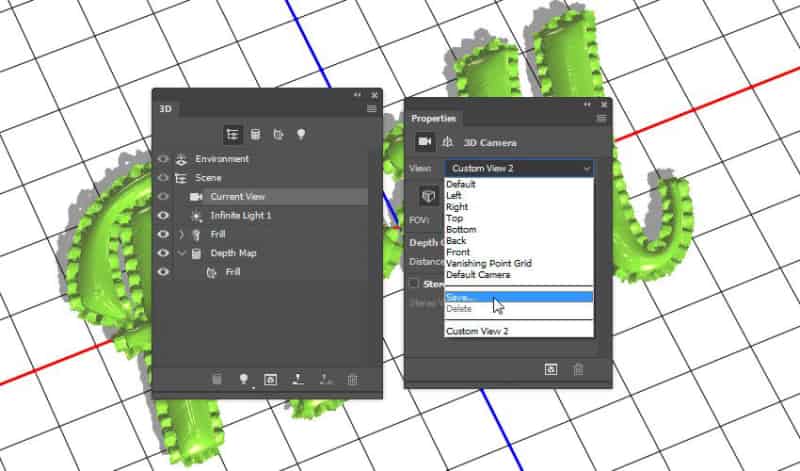Select the Infinite Light 1 row
Image resolution: width=800 pixels, height=471 pixels.
(x=260, y=215)
